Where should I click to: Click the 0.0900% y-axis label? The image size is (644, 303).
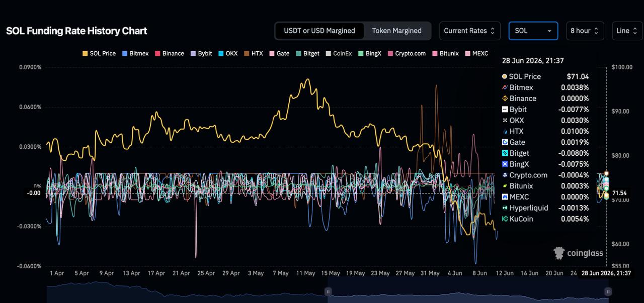(30, 67)
